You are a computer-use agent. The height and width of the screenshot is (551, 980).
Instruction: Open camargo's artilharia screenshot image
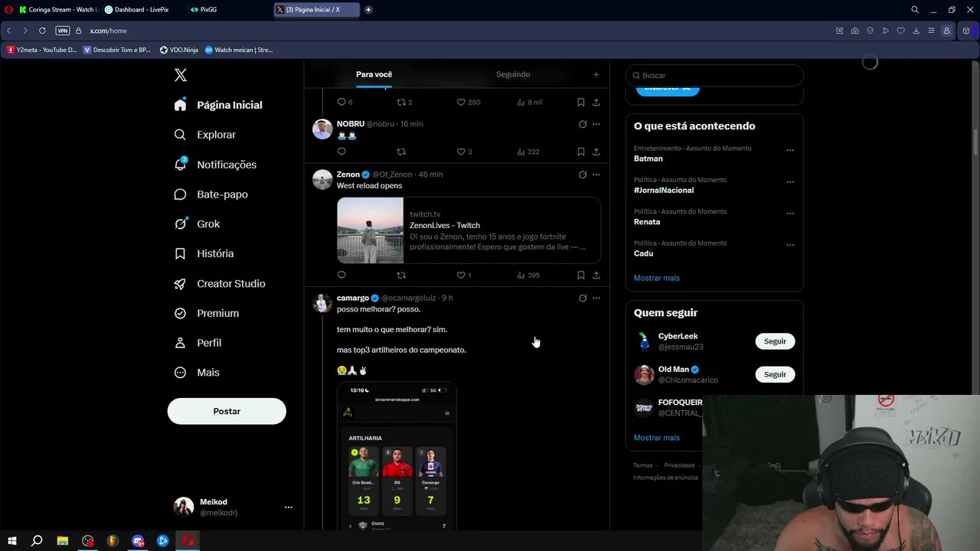pyautogui.click(x=397, y=456)
